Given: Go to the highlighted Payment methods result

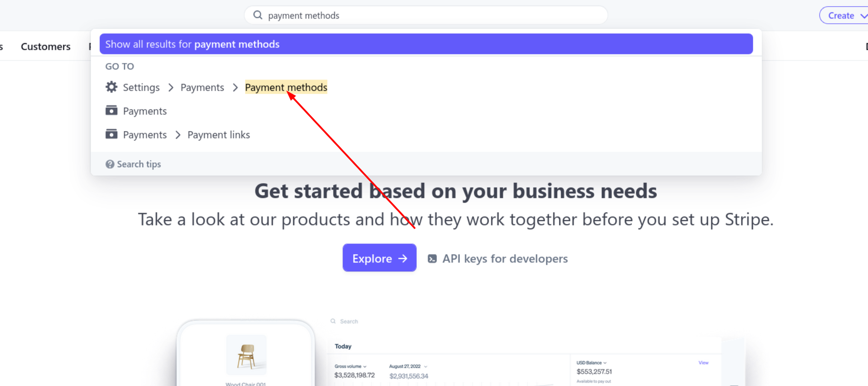Looking at the screenshot, I should (x=286, y=87).
